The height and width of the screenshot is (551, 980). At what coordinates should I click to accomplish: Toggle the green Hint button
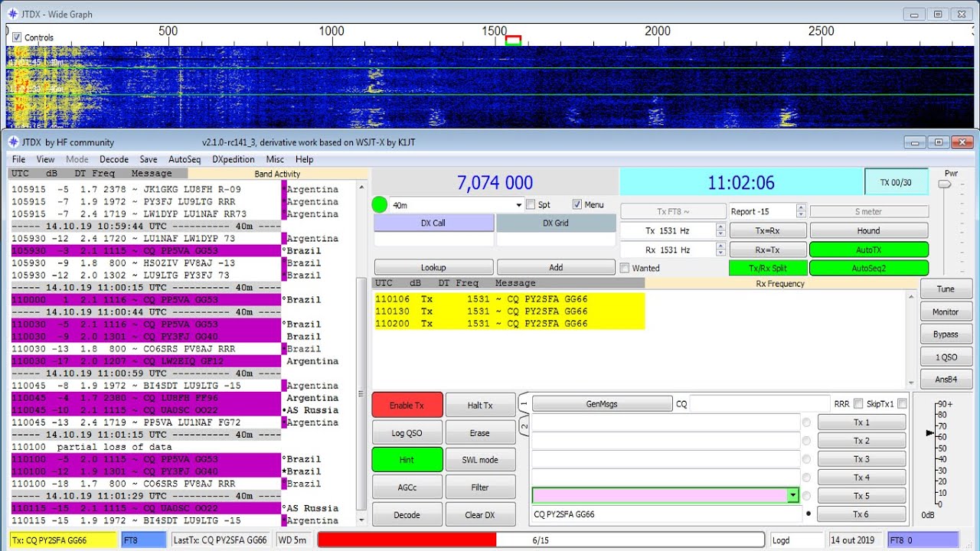pyautogui.click(x=407, y=460)
